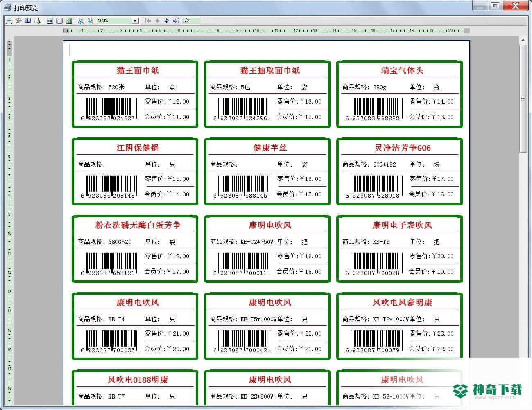Go to next page arrow

coord(166,20)
